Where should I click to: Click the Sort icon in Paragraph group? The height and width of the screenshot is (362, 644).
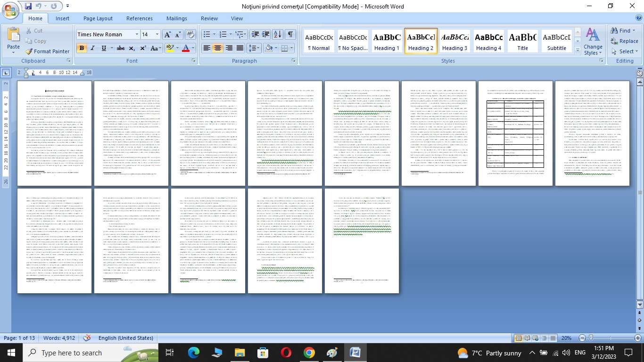[278, 34]
